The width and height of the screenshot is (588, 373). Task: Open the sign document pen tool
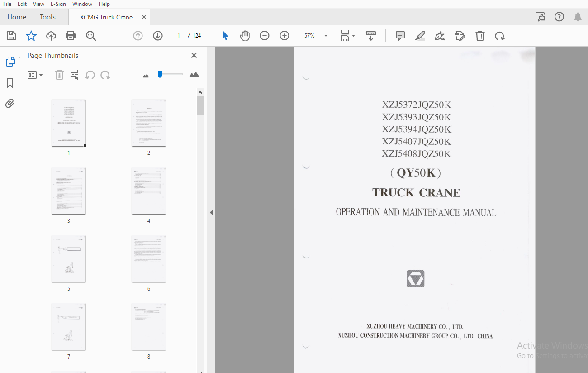pos(440,36)
